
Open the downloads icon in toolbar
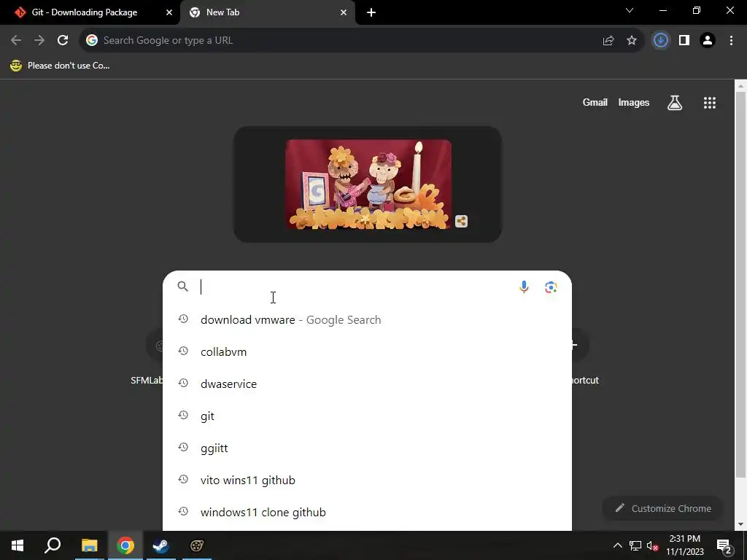[661, 41]
